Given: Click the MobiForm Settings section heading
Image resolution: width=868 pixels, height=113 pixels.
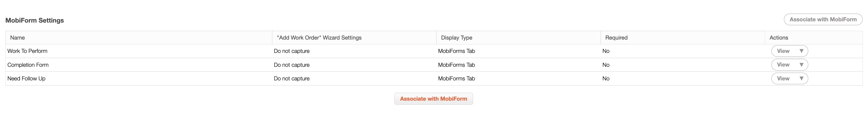Looking at the screenshot, I should (35, 21).
